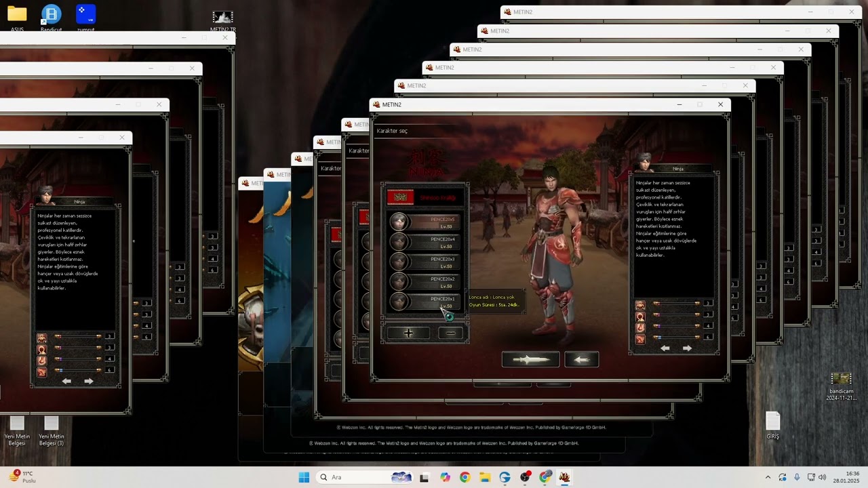Adjust the front window stat slider showing 6
Viewport: 868px width, 488px height.
[x=676, y=337]
